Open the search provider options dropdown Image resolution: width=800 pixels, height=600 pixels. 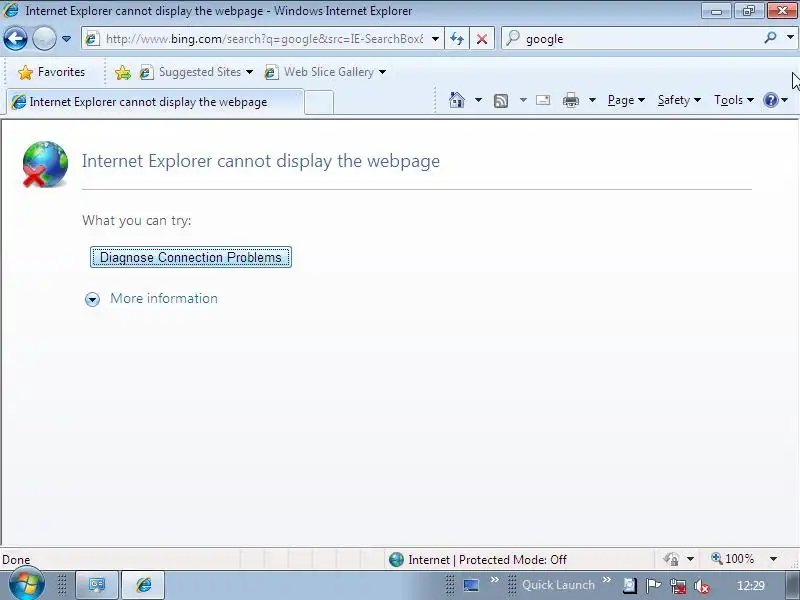790,38
